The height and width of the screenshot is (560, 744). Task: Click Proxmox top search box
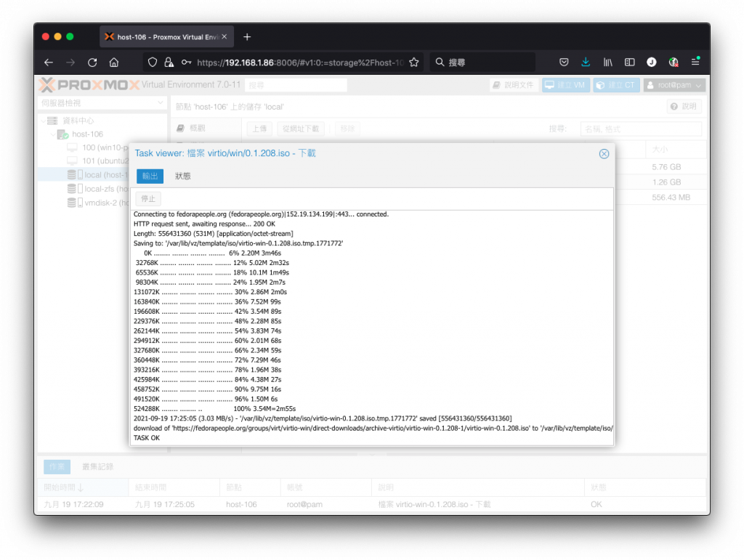point(296,86)
